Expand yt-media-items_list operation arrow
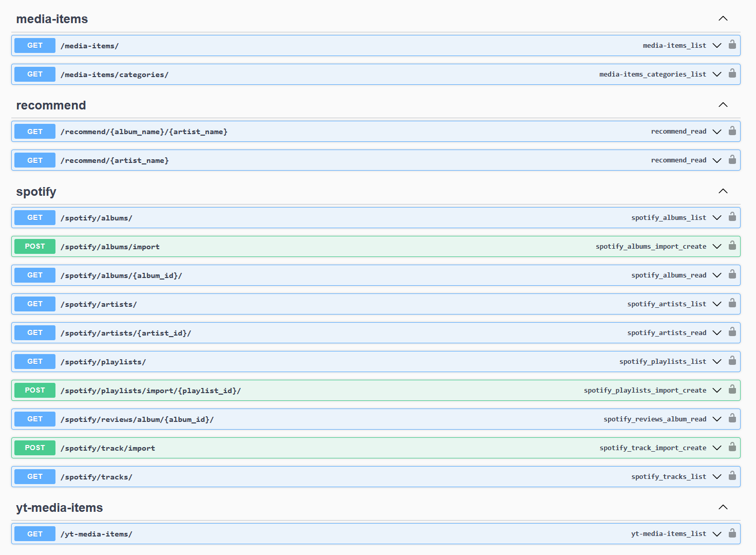Viewport: 756px width, 555px height. (x=717, y=533)
